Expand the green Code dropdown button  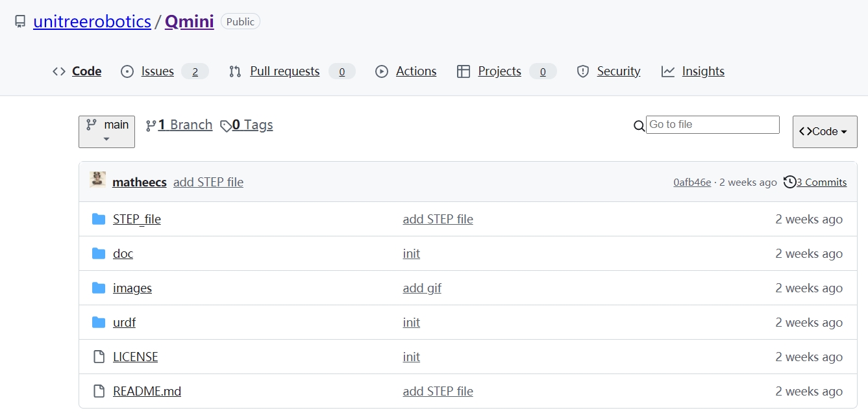pos(825,131)
